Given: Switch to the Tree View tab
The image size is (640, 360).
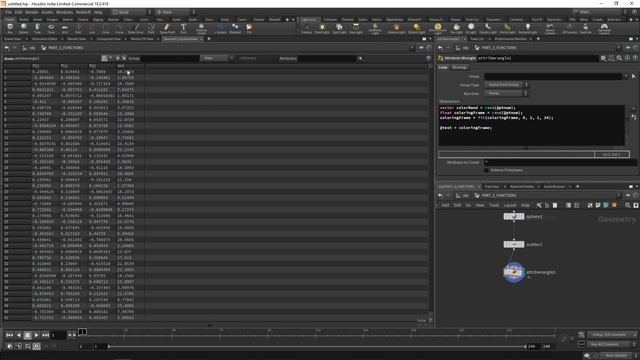Looking at the screenshot, I should tap(492, 187).
